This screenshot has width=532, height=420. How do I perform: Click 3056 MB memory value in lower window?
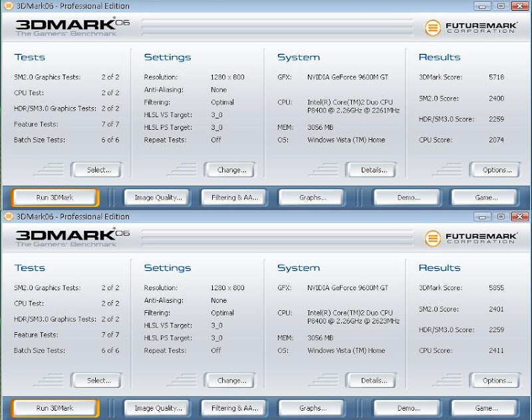[x=321, y=338]
